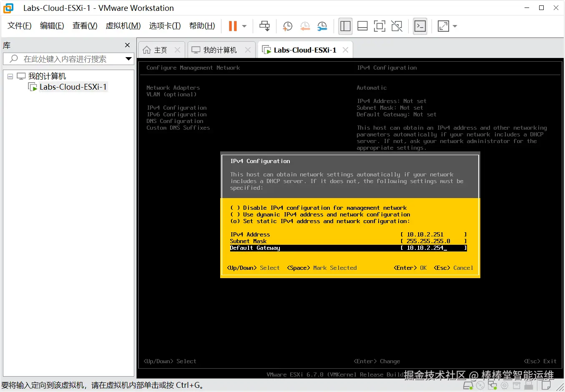Open the 虚拟机(M) menu
Viewport: 565px width, 392px height.
click(123, 26)
